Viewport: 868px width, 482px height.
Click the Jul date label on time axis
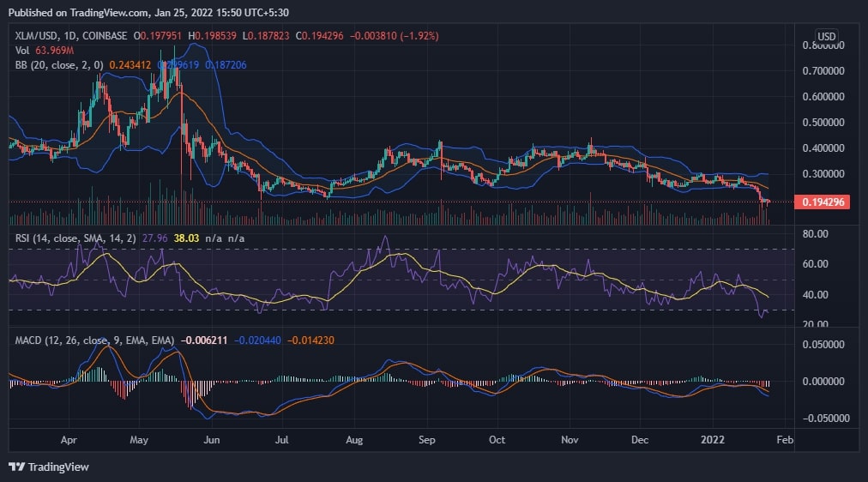click(x=282, y=440)
